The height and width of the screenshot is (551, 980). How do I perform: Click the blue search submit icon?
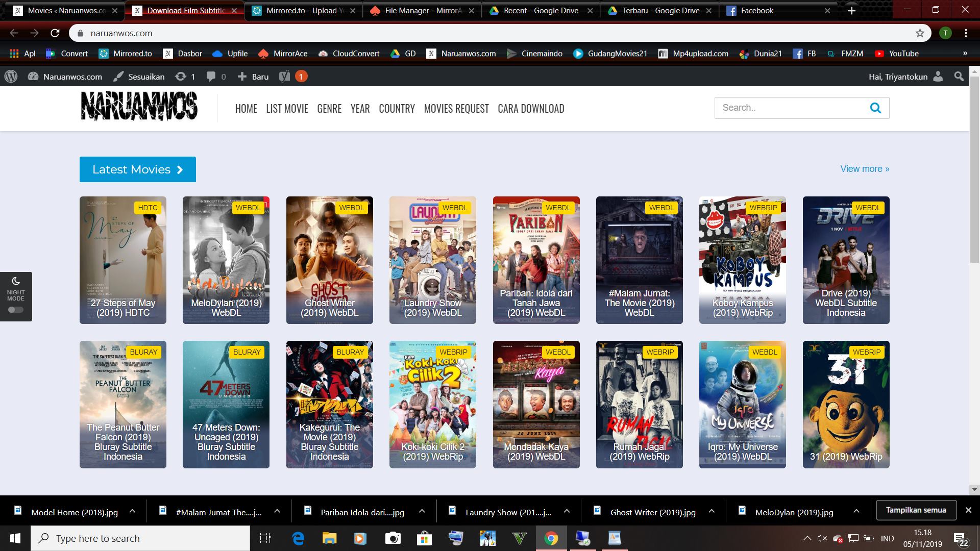(875, 108)
